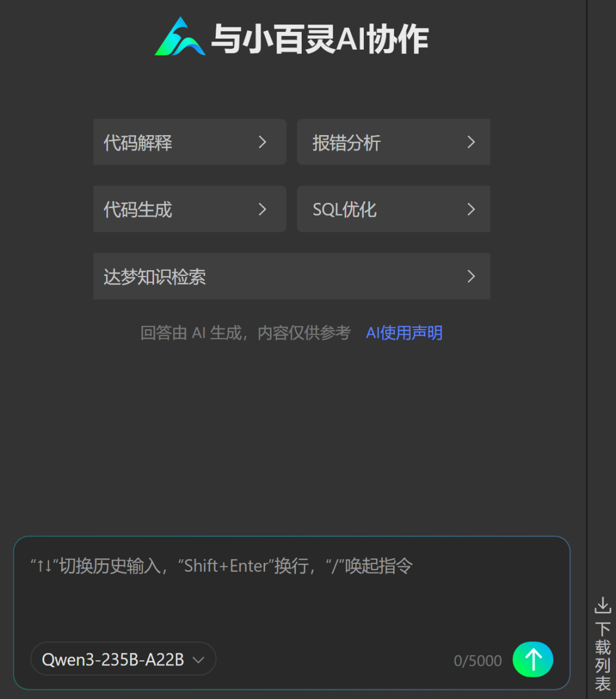Viewport: 616px width, 699px height.
Task: Choose the 代码生成 quick action
Action: pos(190,209)
